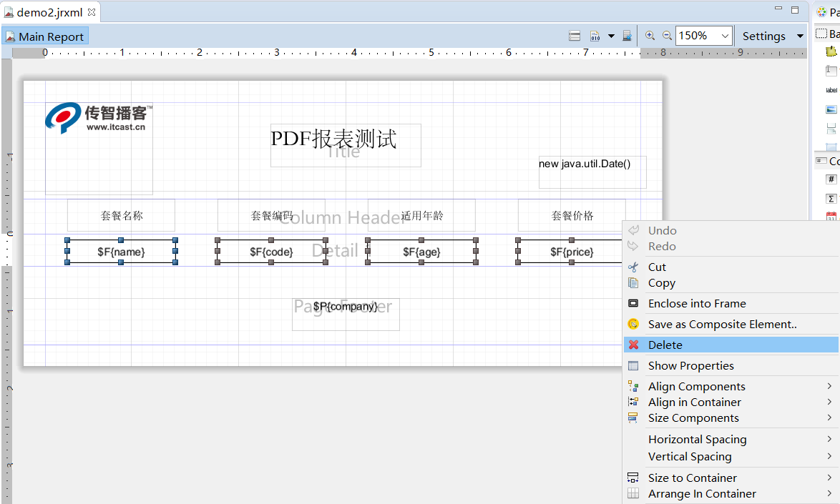
Task: Select the Note element in the palette
Action: coord(831,51)
